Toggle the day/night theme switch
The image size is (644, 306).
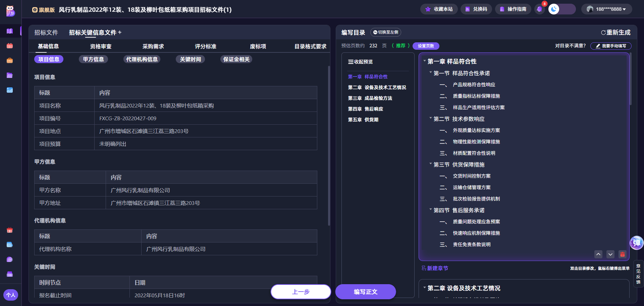pyautogui.click(x=554, y=9)
